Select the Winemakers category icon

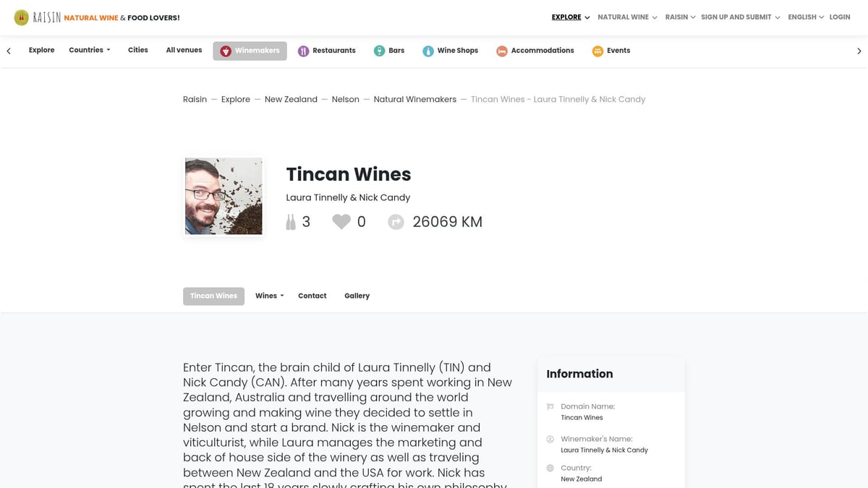coord(226,51)
